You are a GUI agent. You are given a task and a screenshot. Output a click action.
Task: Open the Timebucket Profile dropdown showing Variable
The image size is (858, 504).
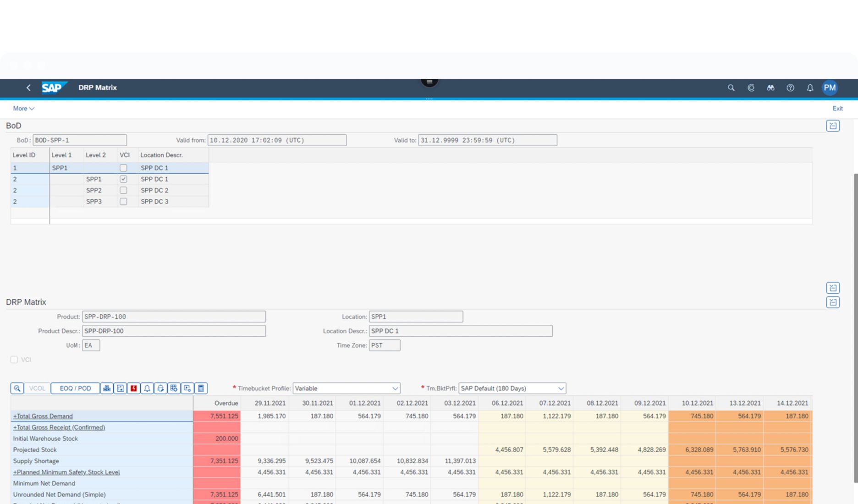point(395,388)
